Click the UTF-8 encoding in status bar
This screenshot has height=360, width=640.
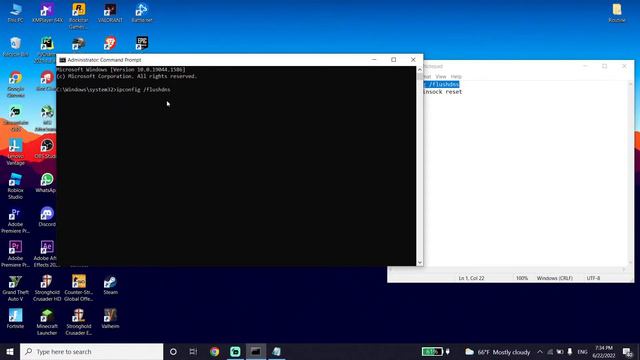593,278
